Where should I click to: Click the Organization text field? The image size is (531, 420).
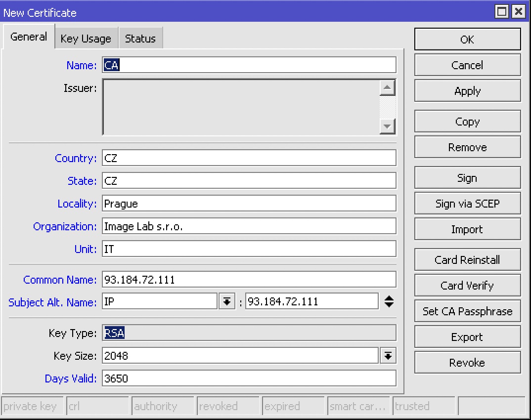click(249, 226)
